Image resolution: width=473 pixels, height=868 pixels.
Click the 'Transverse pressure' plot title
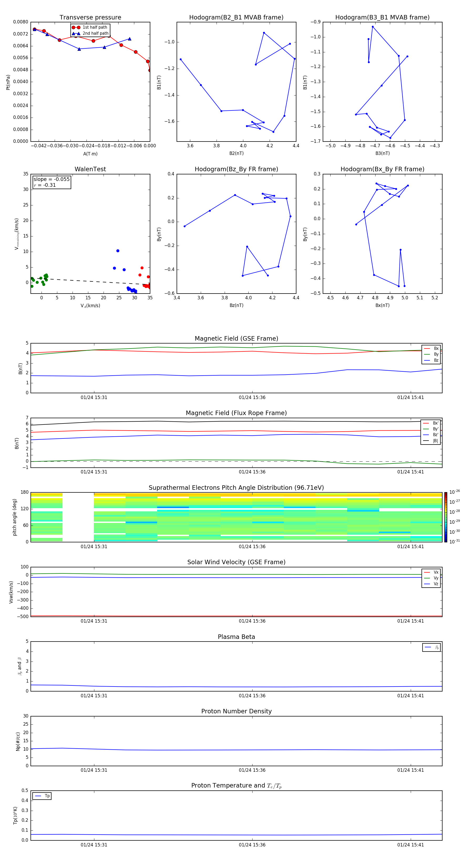(90, 18)
